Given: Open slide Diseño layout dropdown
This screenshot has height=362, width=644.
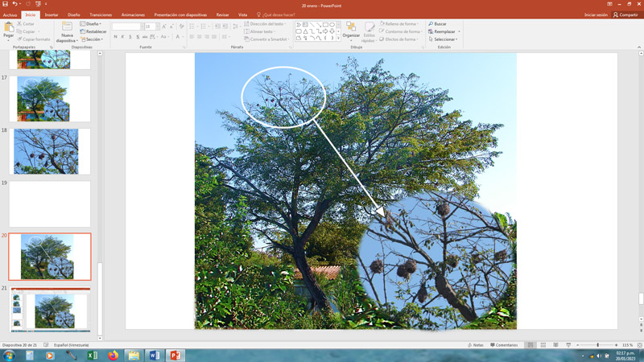Looking at the screenshot, I should pos(91,24).
